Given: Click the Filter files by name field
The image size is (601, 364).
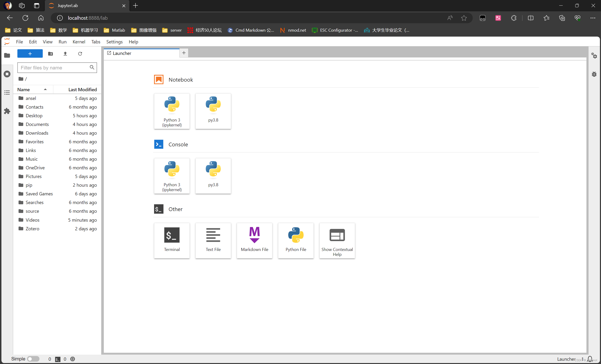Looking at the screenshot, I should [x=54, y=68].
